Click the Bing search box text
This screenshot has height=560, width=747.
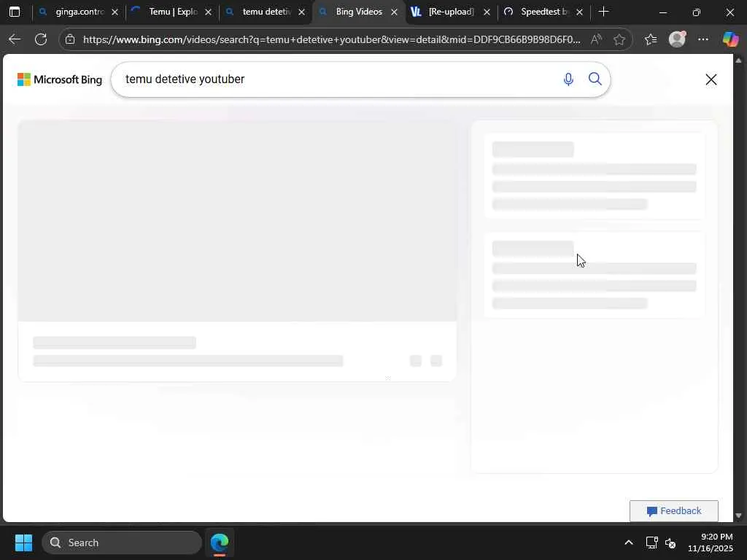tap(185, 79)
